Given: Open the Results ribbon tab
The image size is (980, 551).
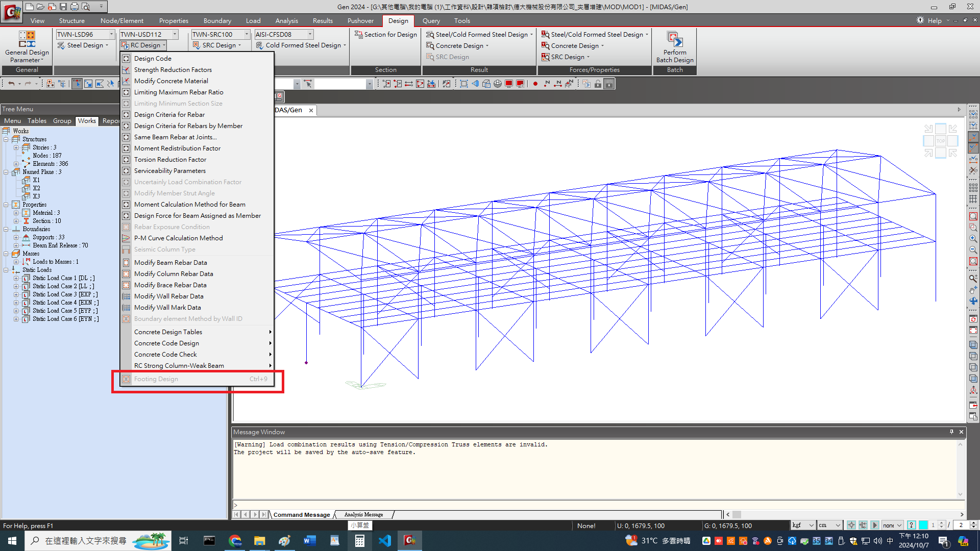Looking at the screenshot, I should 323,20.
